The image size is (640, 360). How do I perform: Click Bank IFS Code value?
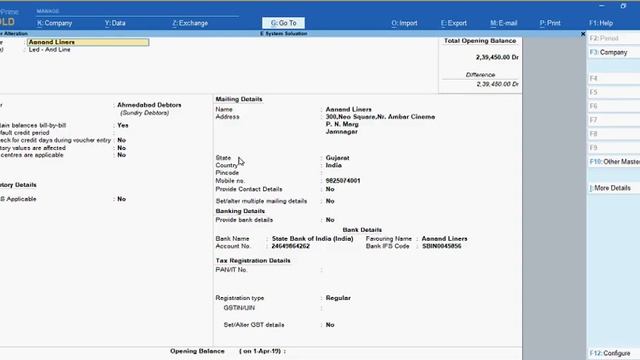442,246
